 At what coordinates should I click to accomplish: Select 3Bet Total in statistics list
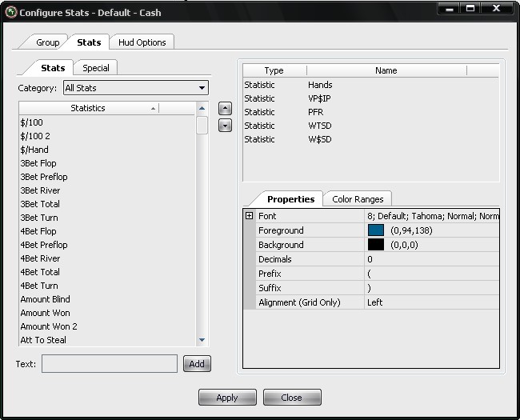click(107, 204)
